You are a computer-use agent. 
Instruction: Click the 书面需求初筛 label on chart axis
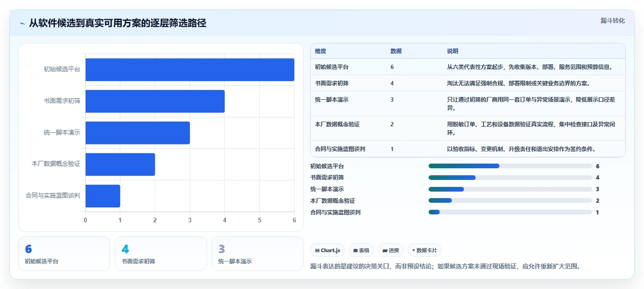62,101
